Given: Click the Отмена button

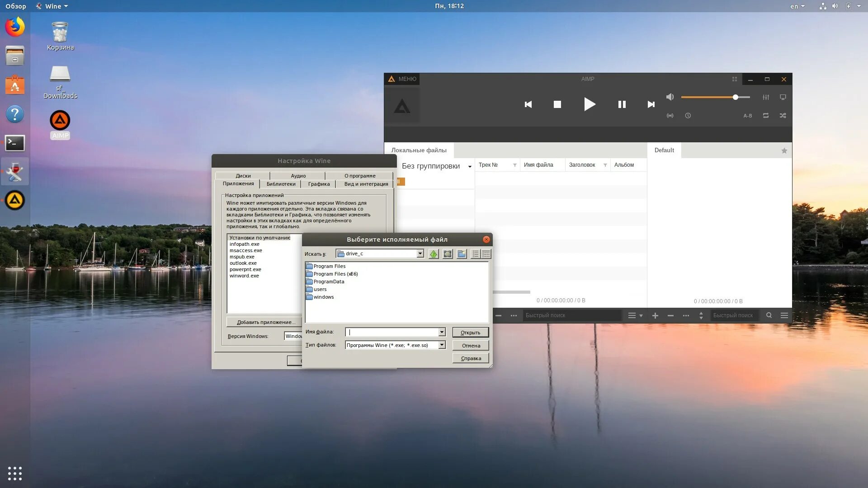Looking at the screenshot, I should 470,346.
